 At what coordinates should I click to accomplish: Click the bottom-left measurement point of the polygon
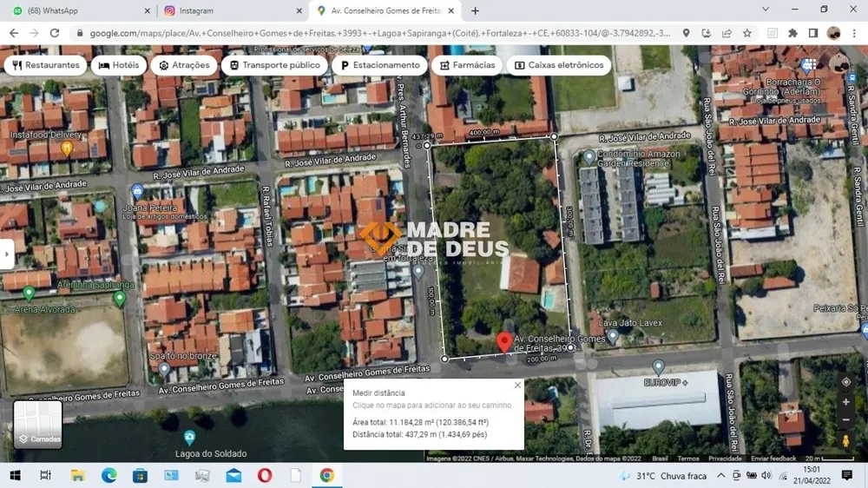pyautogui.click(x=444, y=359)
